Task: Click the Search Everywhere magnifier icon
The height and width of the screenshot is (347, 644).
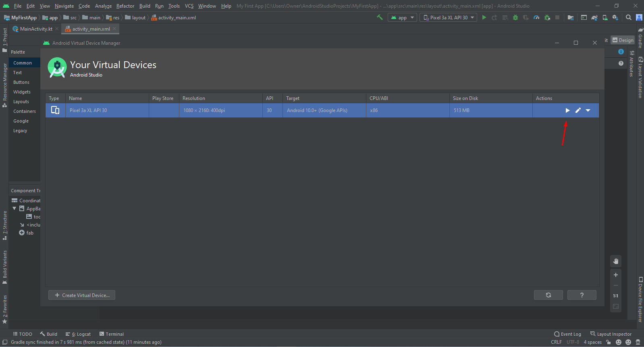Action: point(629,18)
